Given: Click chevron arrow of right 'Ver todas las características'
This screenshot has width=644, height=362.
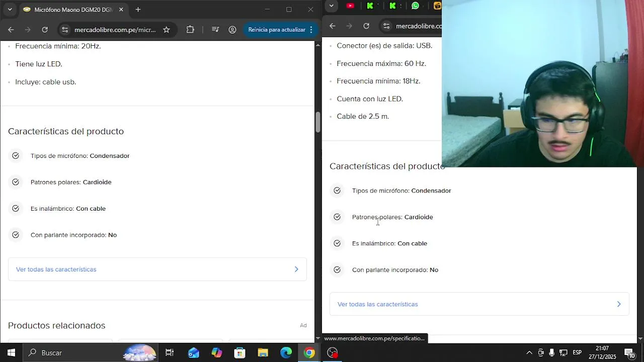Looking at the screenshot, I should tap(619, 304).
